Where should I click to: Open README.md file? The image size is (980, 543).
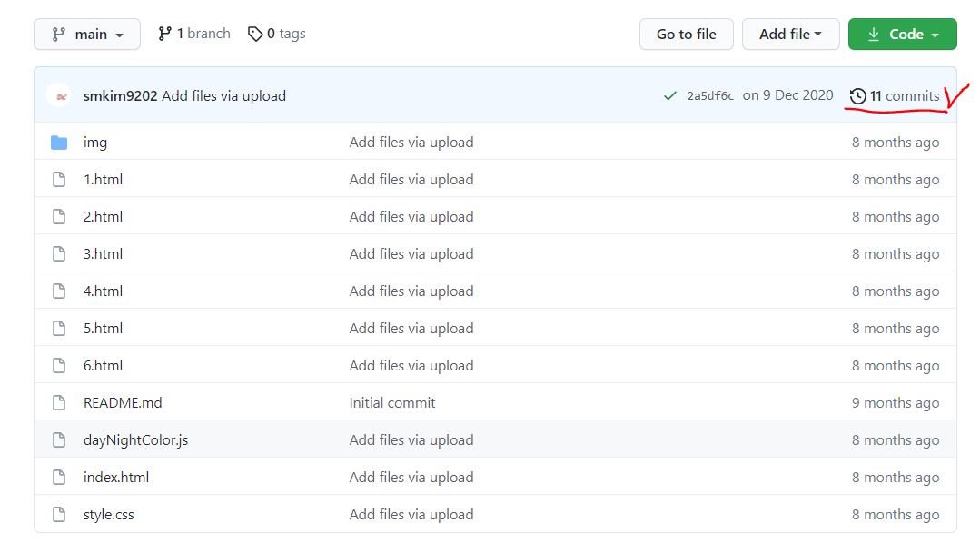coord(123,403)
